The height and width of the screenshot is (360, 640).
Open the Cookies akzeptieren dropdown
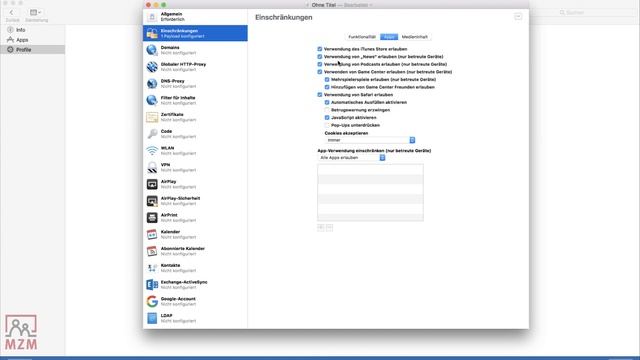click(x=370, y=140)
